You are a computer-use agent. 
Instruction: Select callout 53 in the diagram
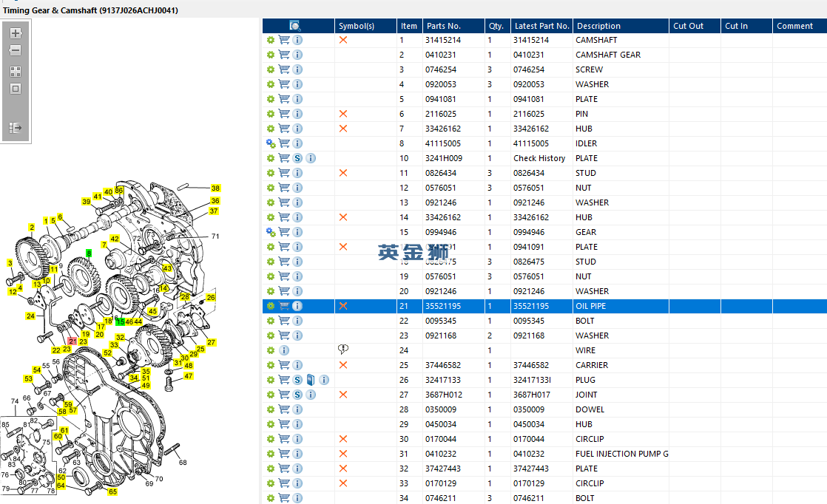pos(29,378)
